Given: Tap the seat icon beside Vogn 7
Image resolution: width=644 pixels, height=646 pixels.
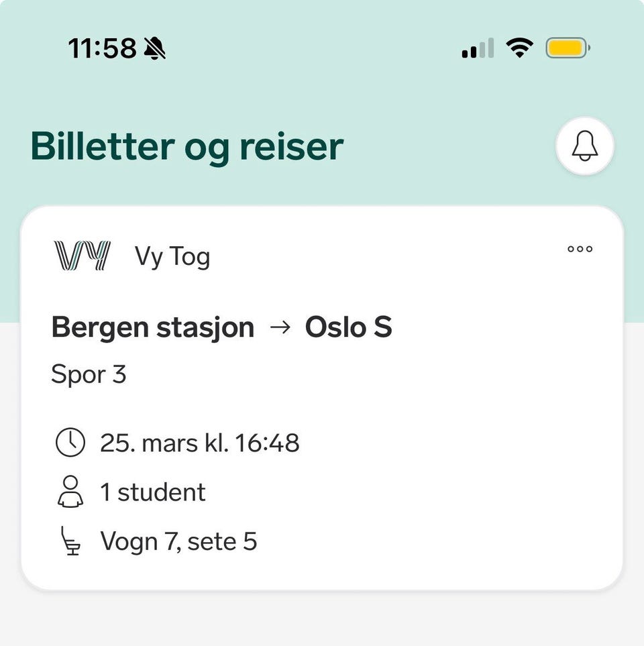Looking at the screenshot, I should [x=70, y=541].
